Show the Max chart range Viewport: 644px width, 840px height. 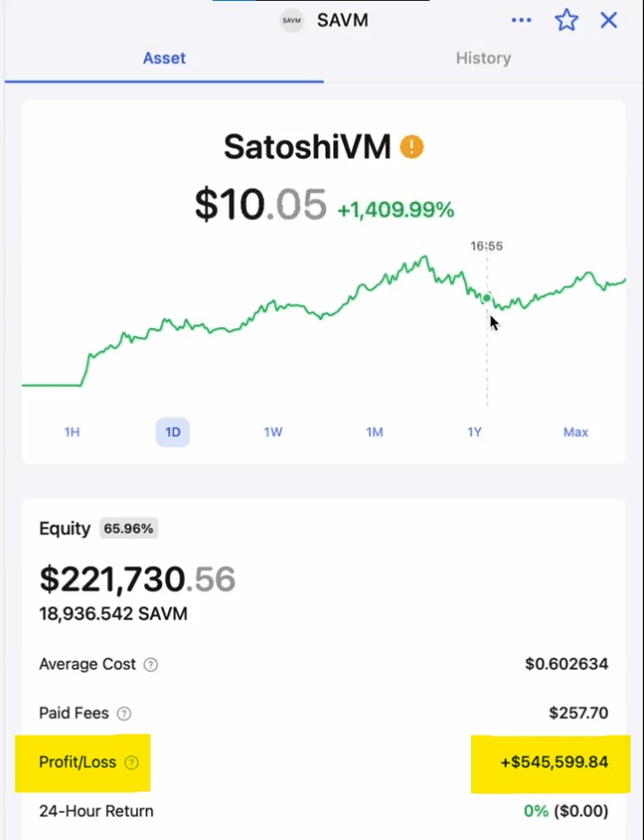pos(576,432)
